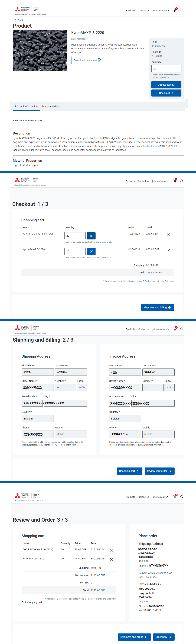
Task: Open the cart icon in the Checkout 1/3 header
Action: 175,181
